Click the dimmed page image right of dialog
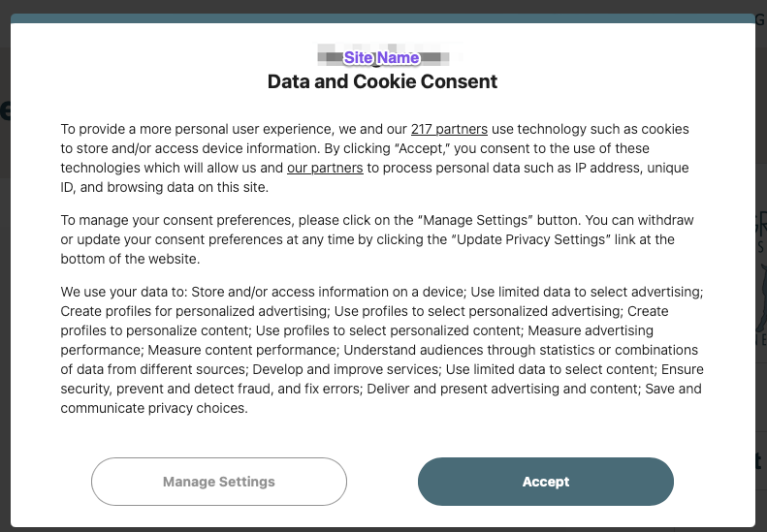The height and width of the screenshot is (532, 767). coord(761,281)
